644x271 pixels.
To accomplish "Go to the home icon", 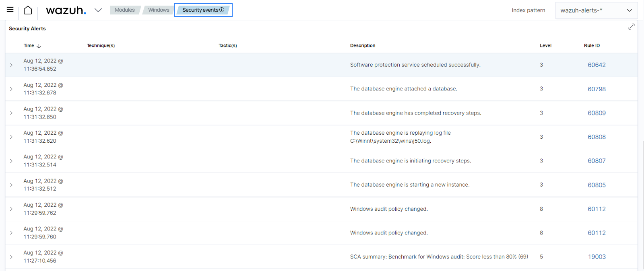I will pos(28,10).
